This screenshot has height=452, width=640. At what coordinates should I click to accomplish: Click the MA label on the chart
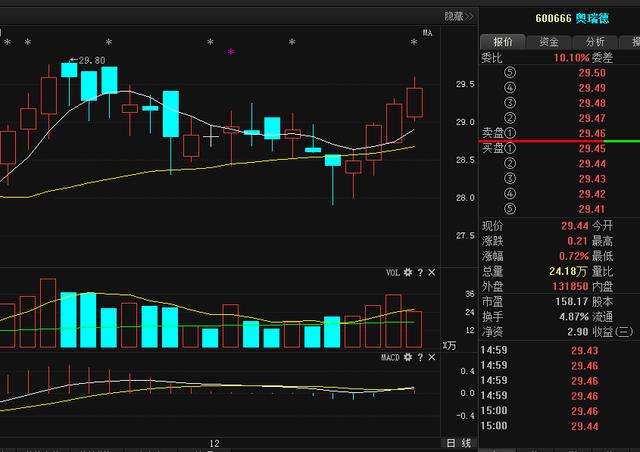427,33
